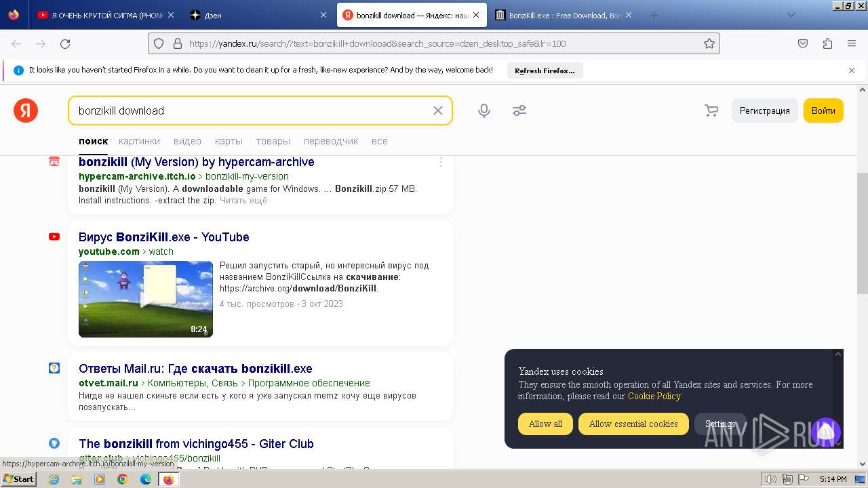Open Internet Explorer from taskbar
The width and height of the screenshot is (868, 488).
tap(54, 479)
